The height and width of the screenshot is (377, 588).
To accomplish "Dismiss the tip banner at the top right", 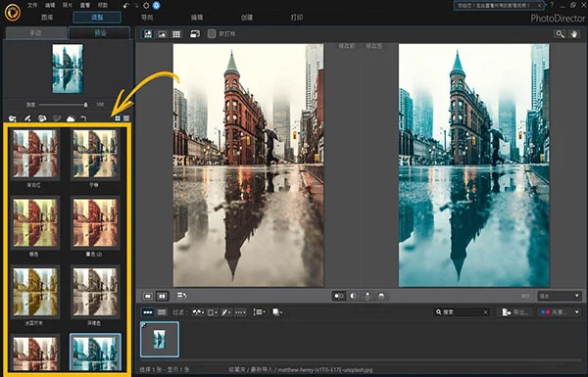I will click(x=540, y=5).
